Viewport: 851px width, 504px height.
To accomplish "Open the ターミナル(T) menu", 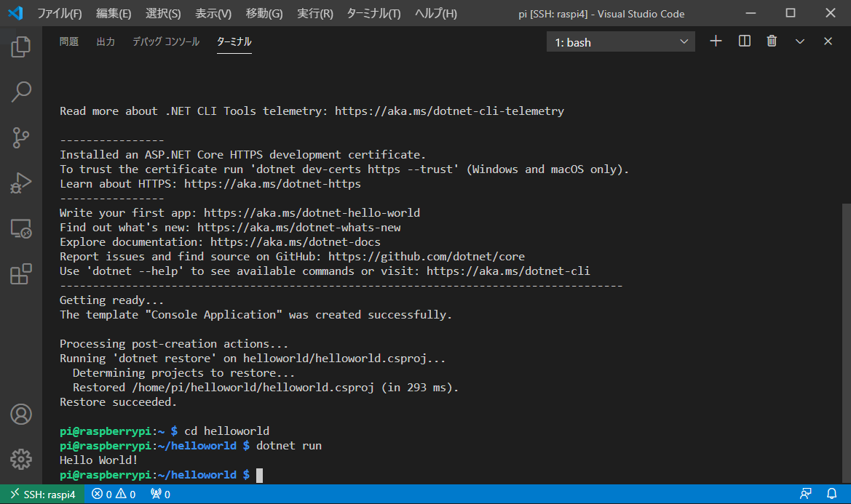I will tap(373, 14).
